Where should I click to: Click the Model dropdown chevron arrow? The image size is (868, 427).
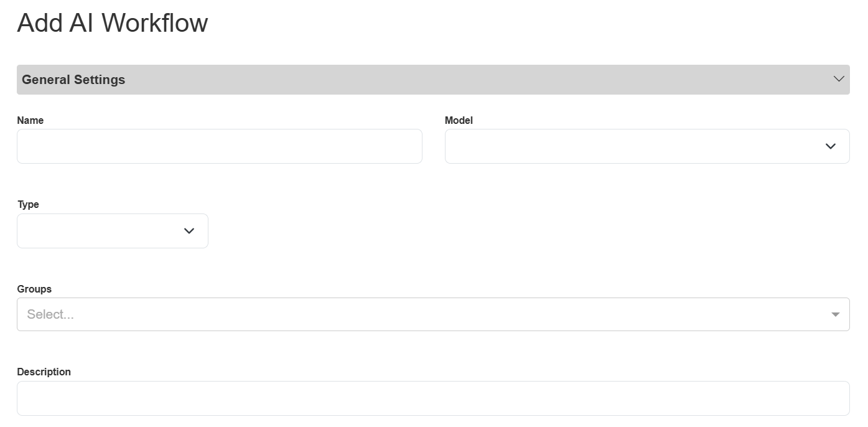[x=830, y=146]
